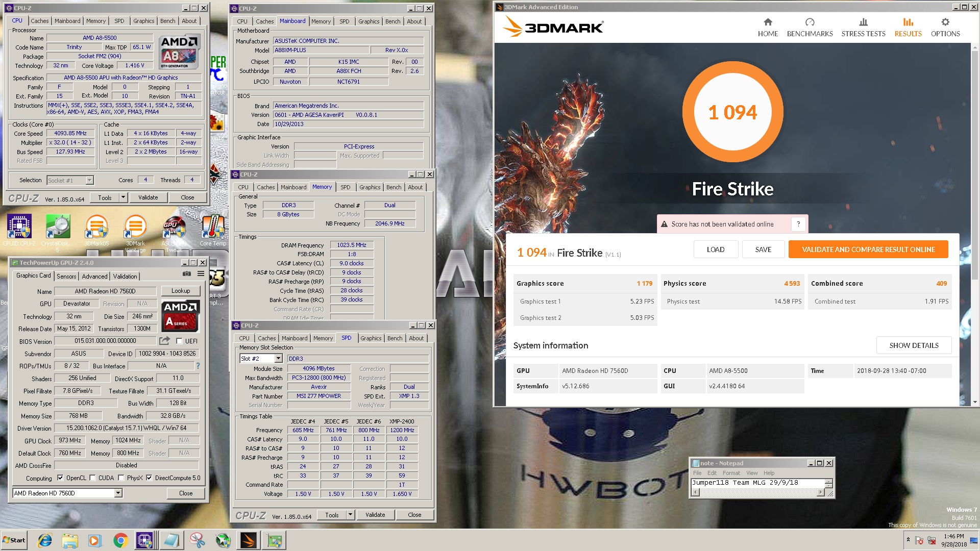Open 3DMark05 desktop shortcut
The image size is (980, 551).
pyautogui.click(x=96, y=231)
